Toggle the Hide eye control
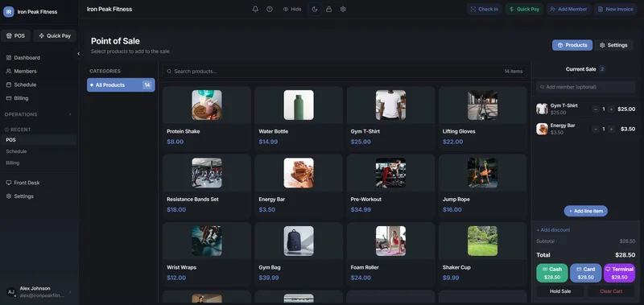The width and height of the screenshot is (644, 305). coord(292,9)
